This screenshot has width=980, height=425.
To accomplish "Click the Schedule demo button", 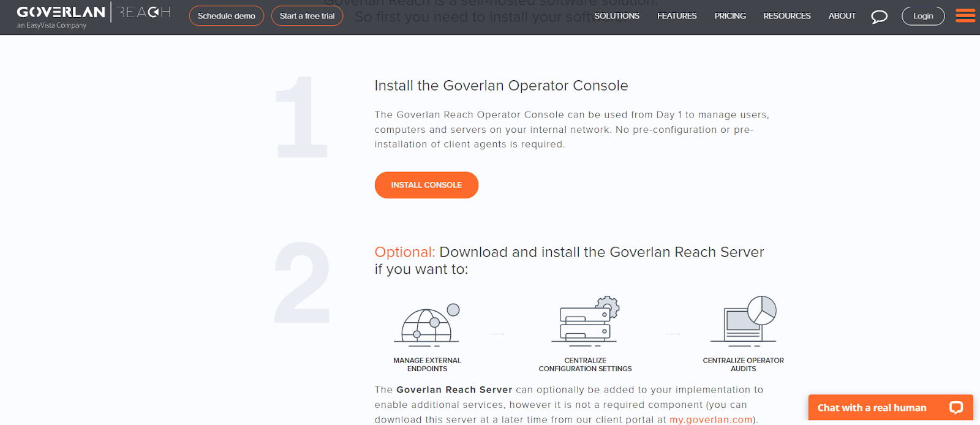I will pyautogui.click(x=227, y=16).
